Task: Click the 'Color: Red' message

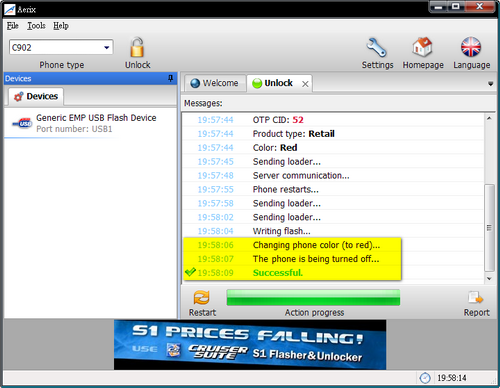Action: click(275, 148)
